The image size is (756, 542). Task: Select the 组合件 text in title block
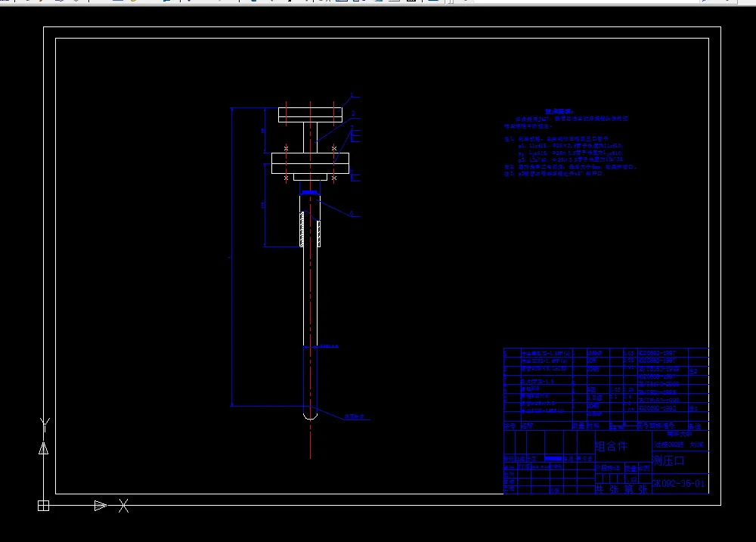(x=611, y=446)
